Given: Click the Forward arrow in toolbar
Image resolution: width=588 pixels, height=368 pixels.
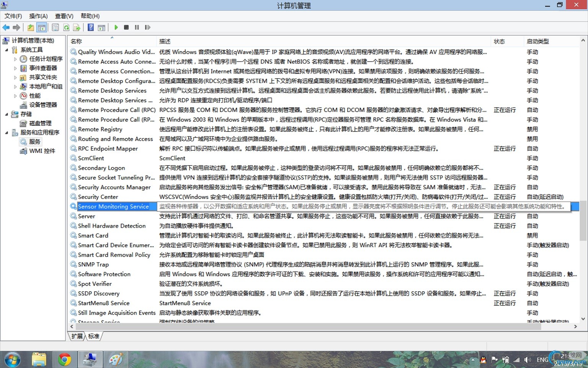Looking at the screenshot, I should coord(16,28).
